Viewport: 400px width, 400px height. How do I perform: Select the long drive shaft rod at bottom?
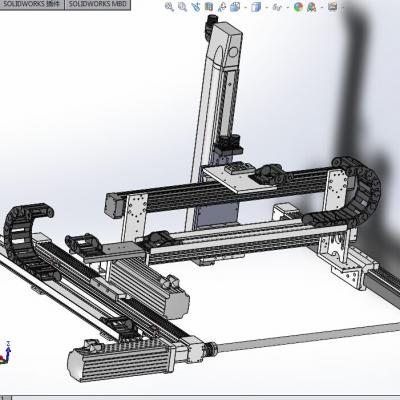point(307,337)
